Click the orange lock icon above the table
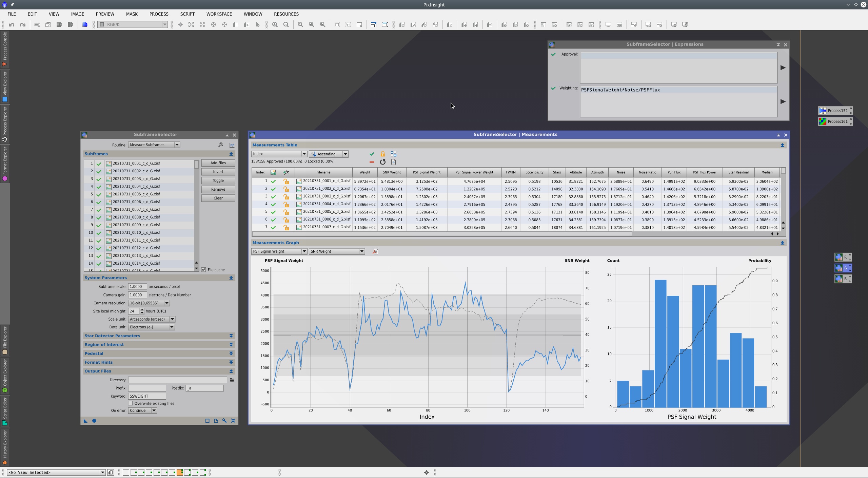Viewport: 868px width, 478px height. pyautogui.click(x=382, y=154)
